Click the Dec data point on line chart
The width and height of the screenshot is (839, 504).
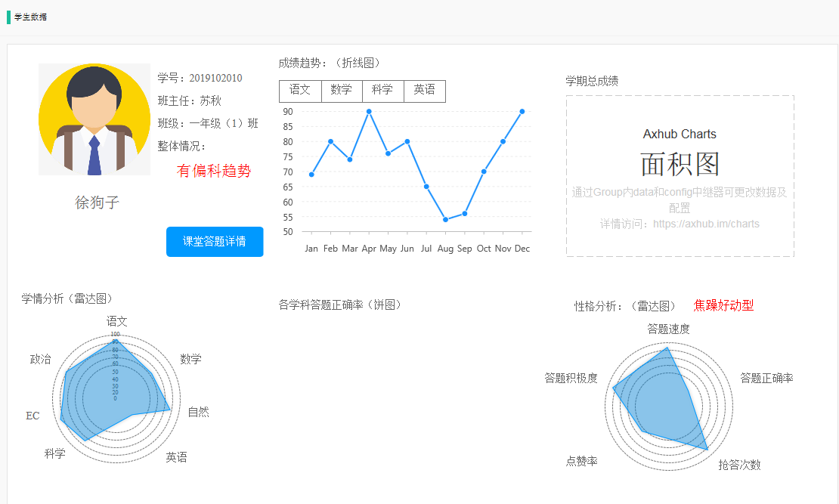[x=522, y=111]
